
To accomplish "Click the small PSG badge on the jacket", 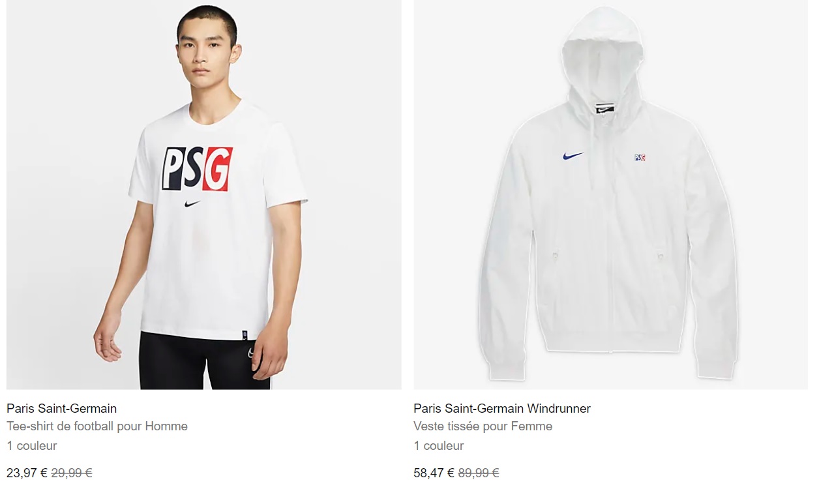I will 640,158.
